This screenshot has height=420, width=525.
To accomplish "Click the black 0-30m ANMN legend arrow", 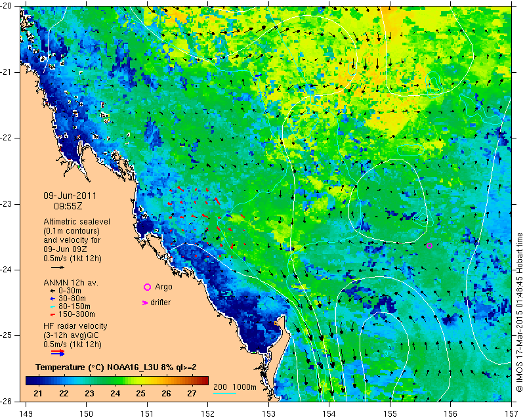I will click(52, 291).
